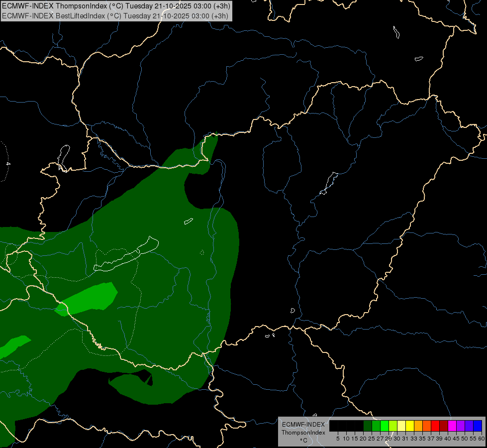Click the pale yellow 30–31 legend swatch
487x448 pixels.
click(401, 426)
